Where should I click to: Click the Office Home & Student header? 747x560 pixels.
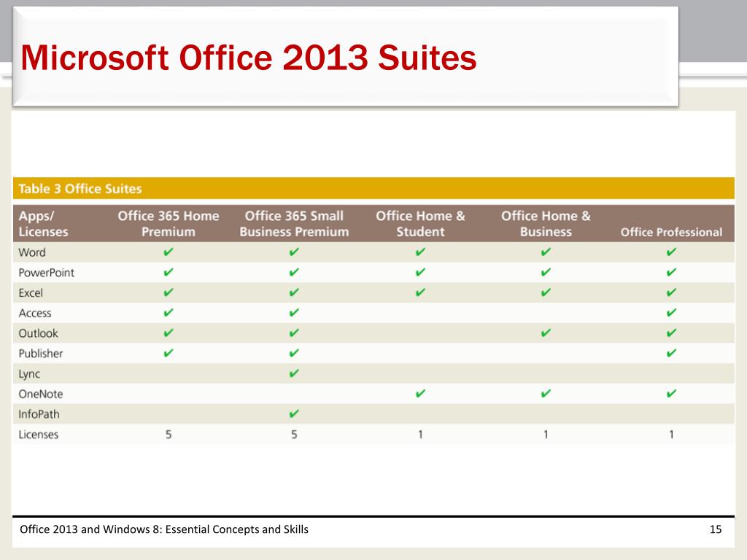(x=420, y=224)
